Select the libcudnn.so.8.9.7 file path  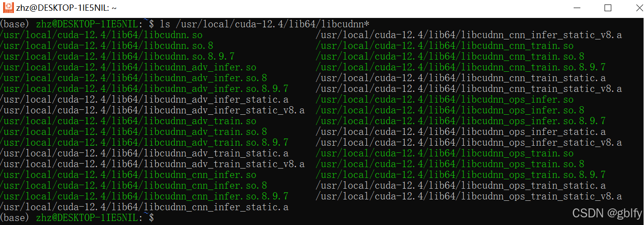[x=117, y=56]
